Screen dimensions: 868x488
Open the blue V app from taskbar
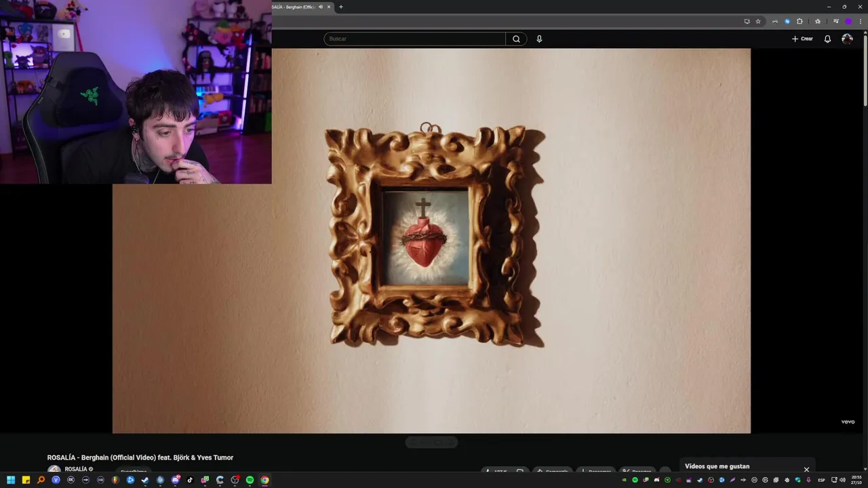click(56, 480)
